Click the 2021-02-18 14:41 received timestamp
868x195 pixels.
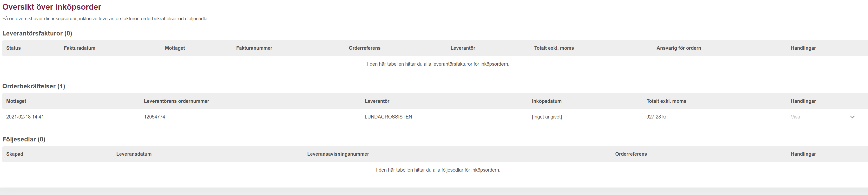click(x=25, y=117)
